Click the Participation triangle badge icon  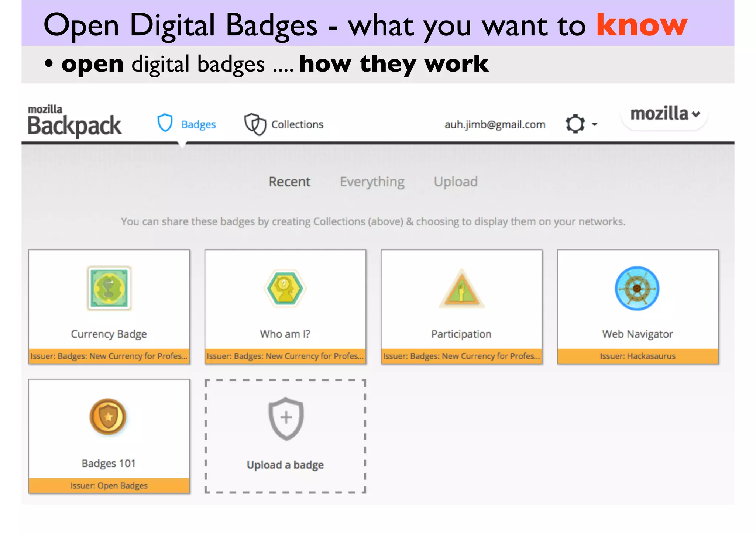tap(461, 289)
